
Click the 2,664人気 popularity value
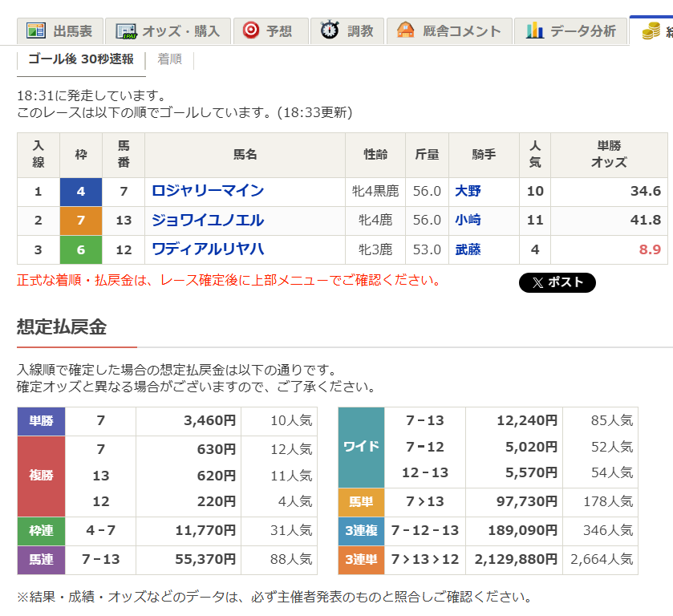(602, 559)
